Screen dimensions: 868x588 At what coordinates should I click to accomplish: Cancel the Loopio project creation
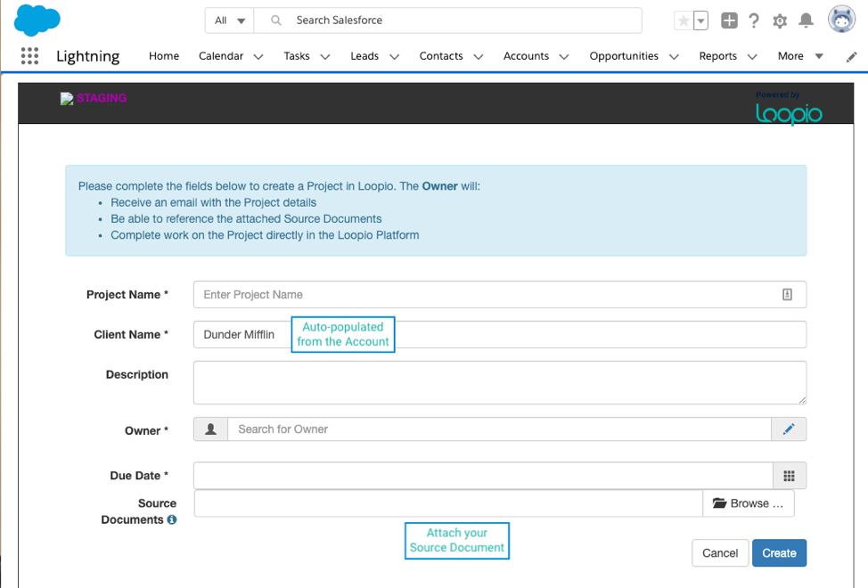click(720, 552)
